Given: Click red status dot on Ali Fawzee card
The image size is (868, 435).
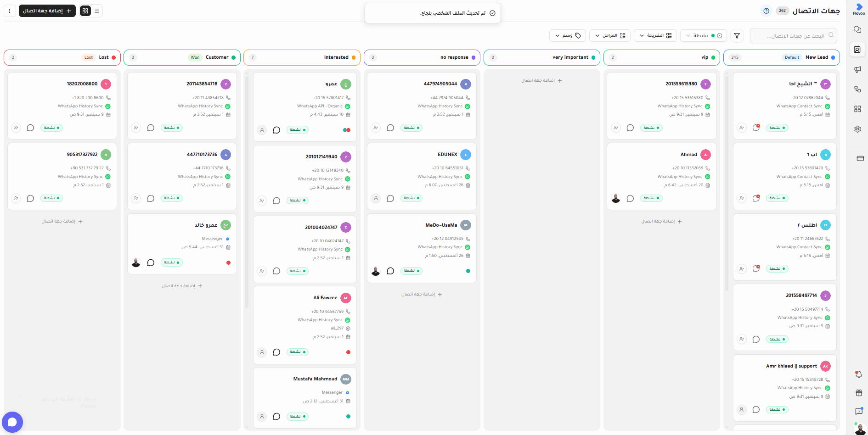Looking at the screenshot, I should [x=348, y=352].
